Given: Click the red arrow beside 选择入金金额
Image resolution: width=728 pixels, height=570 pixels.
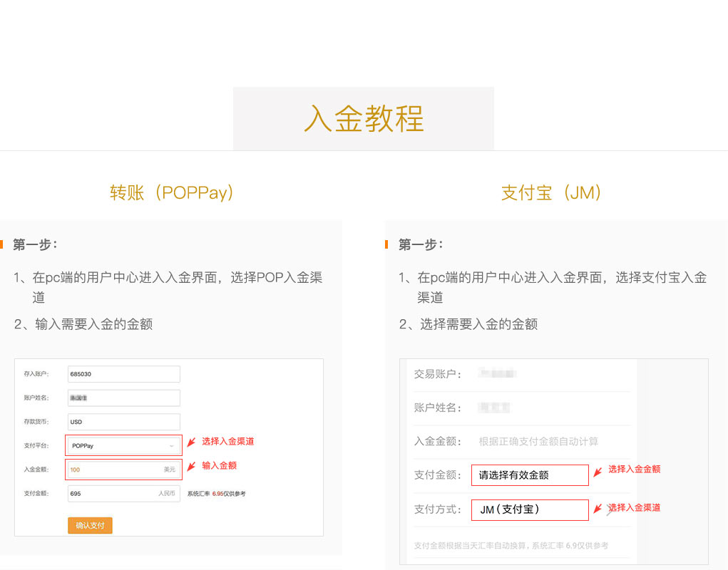Looking at the screenshot, I should [598, 471].
